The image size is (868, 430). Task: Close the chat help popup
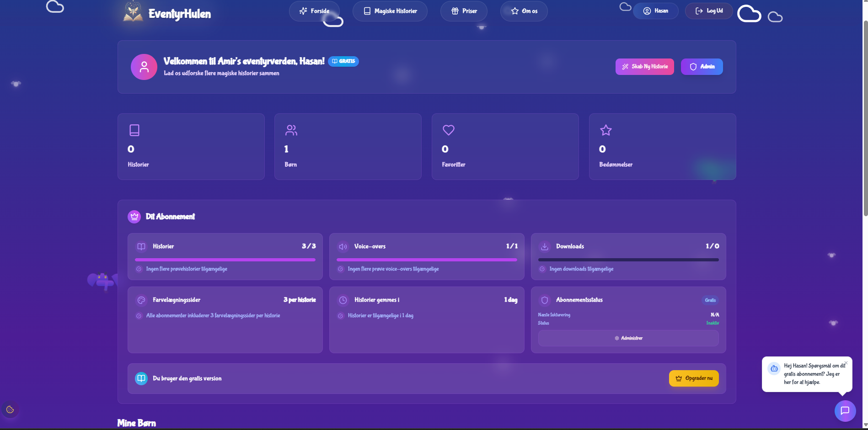[x=846, y=363]
